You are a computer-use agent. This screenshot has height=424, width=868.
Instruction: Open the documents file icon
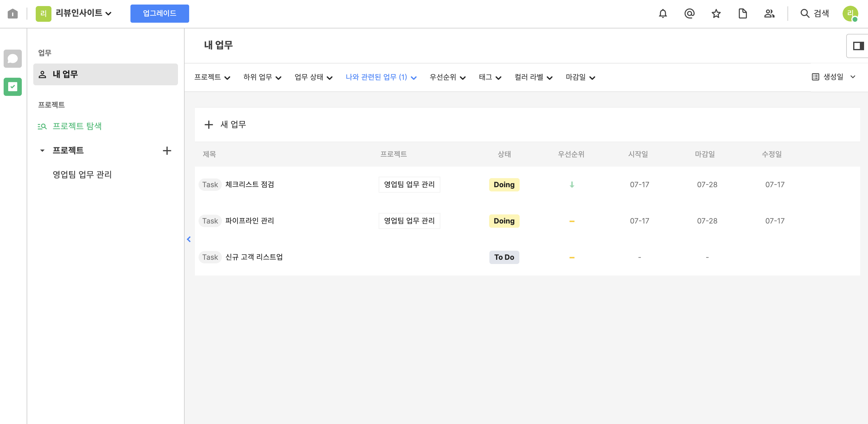[x=742, y=14]
